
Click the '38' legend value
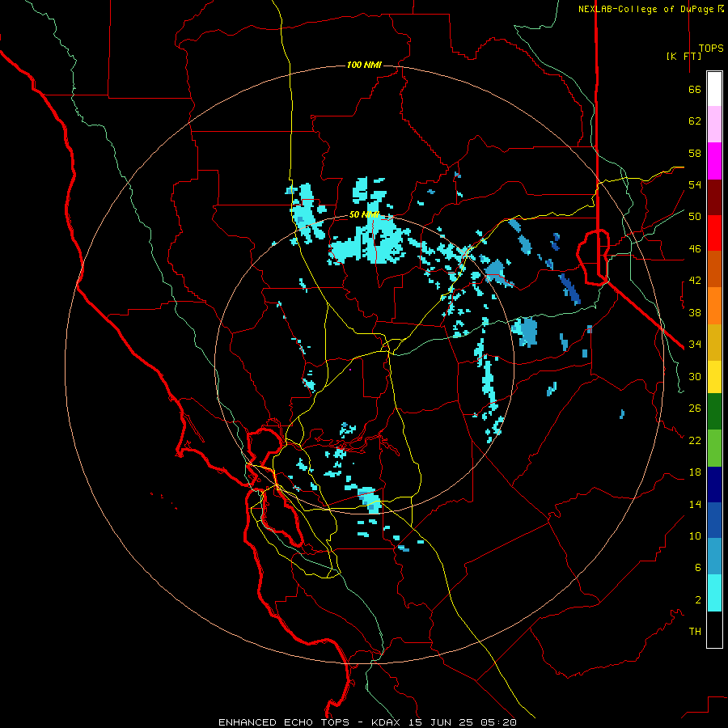pos(695,312)
